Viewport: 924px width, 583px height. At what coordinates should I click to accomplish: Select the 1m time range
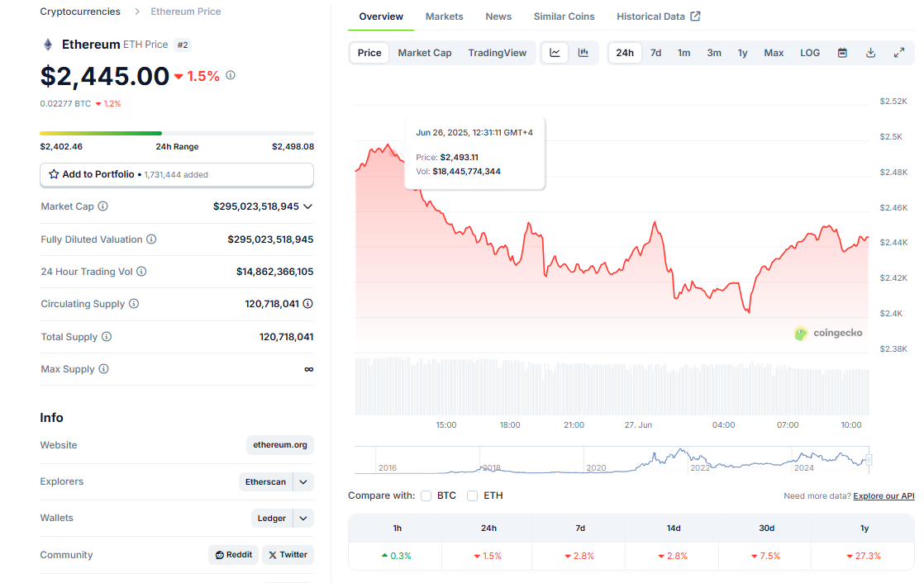click(683, 53)
